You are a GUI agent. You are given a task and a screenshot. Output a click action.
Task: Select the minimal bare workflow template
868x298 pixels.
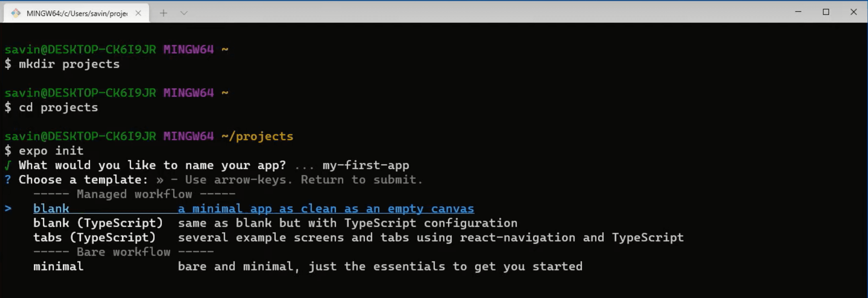pos(58,266)
